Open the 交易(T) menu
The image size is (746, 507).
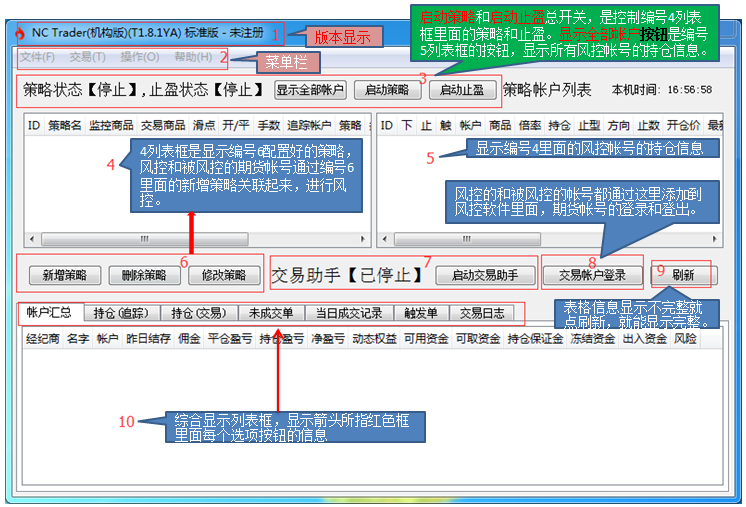tap(88, 57)
